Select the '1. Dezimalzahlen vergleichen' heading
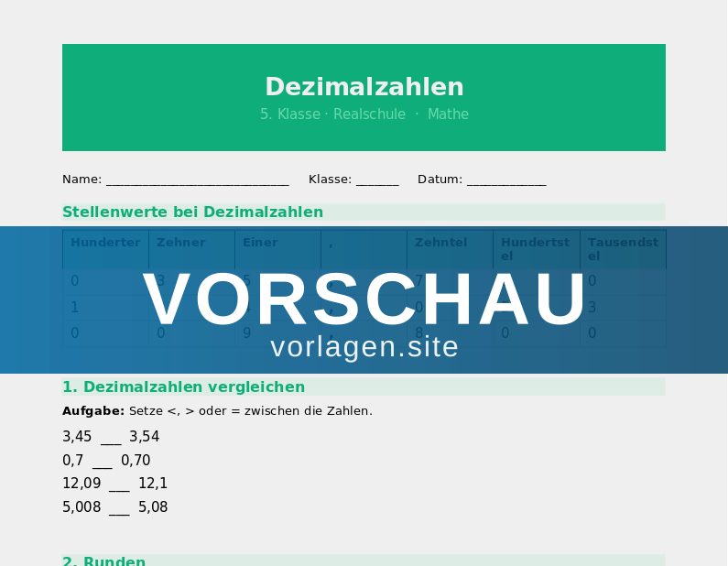 [183, 386]
